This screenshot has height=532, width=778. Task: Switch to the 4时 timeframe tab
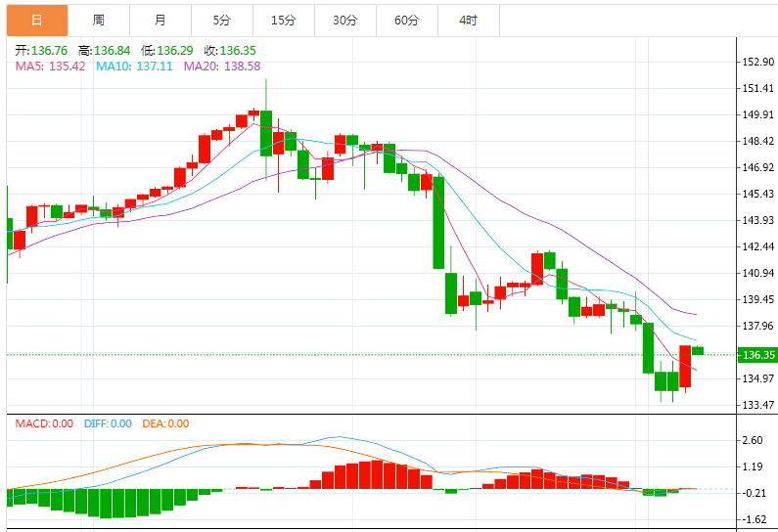click(469, 21)
